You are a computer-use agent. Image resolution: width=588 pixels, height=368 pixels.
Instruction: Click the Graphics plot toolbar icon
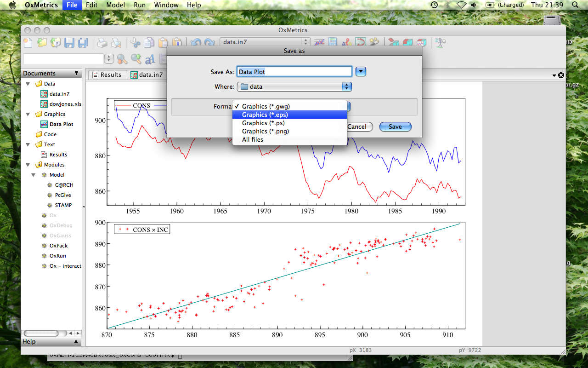(x=319, y=42)
